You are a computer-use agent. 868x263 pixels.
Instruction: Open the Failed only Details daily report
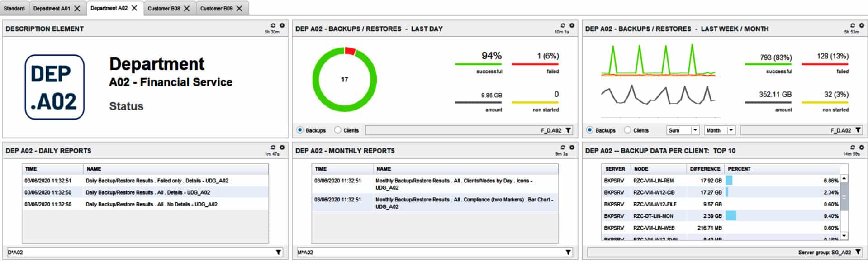(x=157, y=181)
